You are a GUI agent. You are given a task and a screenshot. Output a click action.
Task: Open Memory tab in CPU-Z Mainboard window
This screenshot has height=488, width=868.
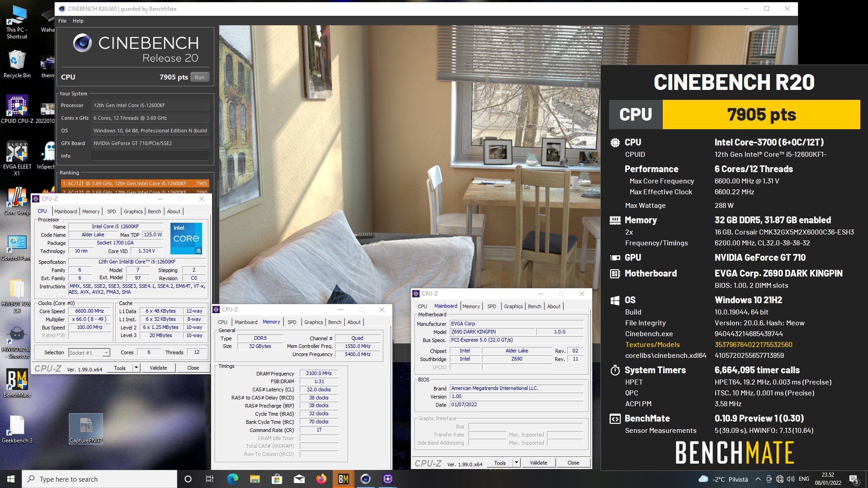(x=471, y=306)
